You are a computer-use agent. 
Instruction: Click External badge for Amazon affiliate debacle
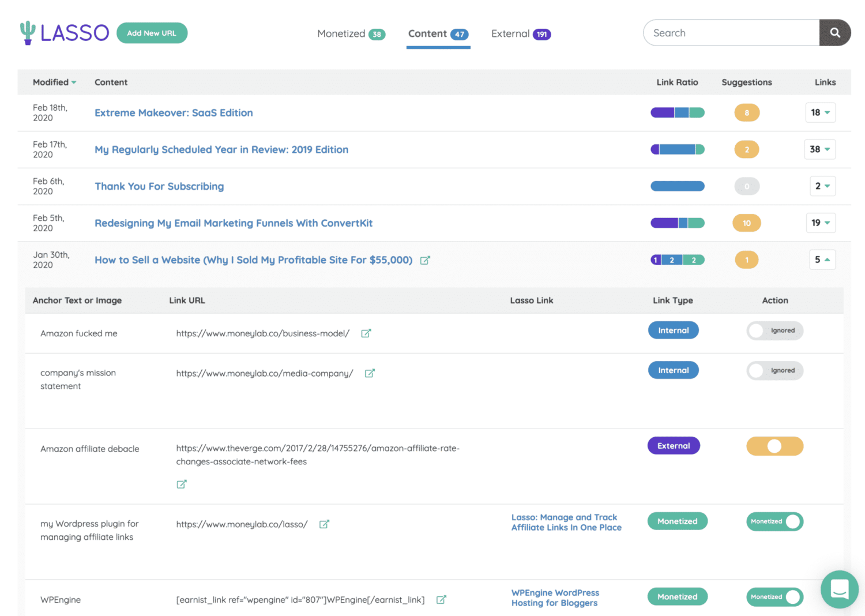pyautogui.click(x=674, y=446)
